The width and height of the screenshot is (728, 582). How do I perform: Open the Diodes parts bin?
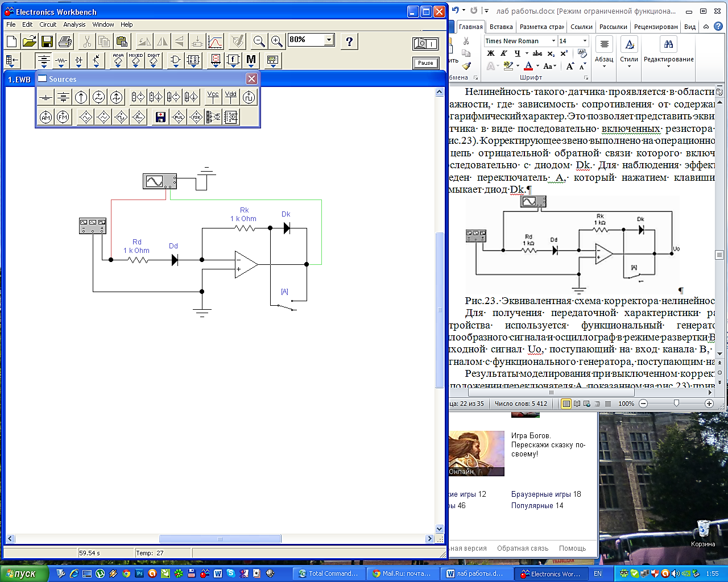click(78, 60)
